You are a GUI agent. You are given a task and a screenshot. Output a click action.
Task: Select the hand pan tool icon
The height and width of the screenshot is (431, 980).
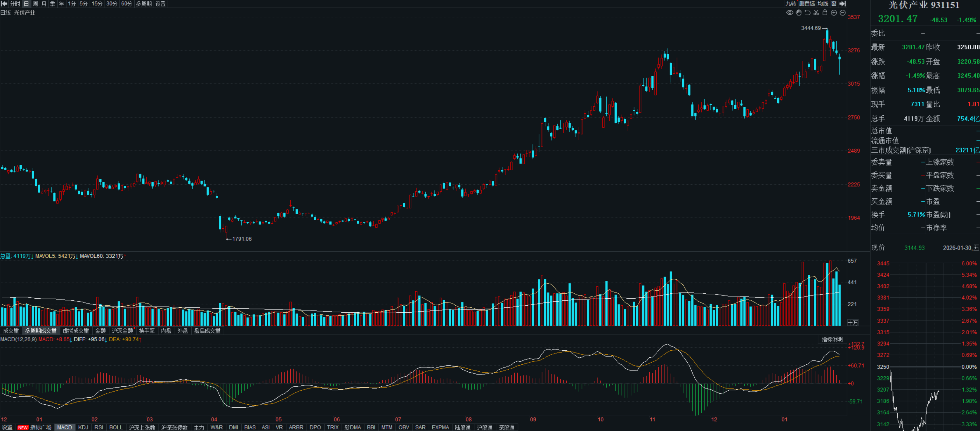pyautogui.click(x=799, y=13)
